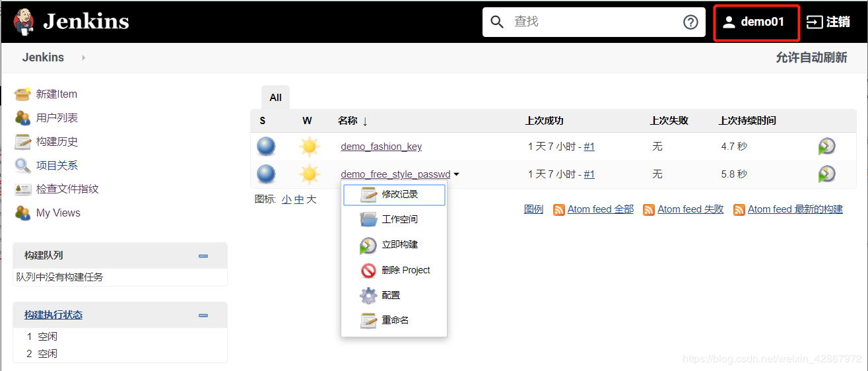Click the 项目关系 magnifier icon
Screen dimensions: 868x371
pyautogui.click(x=23, y=165)
